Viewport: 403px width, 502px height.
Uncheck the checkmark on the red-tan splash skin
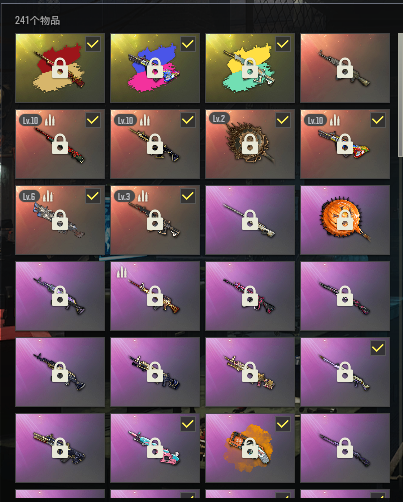click(93, 44)
